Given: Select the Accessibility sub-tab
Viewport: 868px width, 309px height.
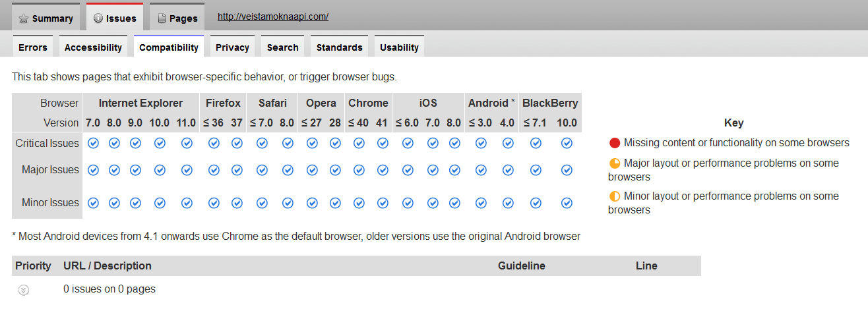Looking at the screenshot, I should [x=93, y=47].
